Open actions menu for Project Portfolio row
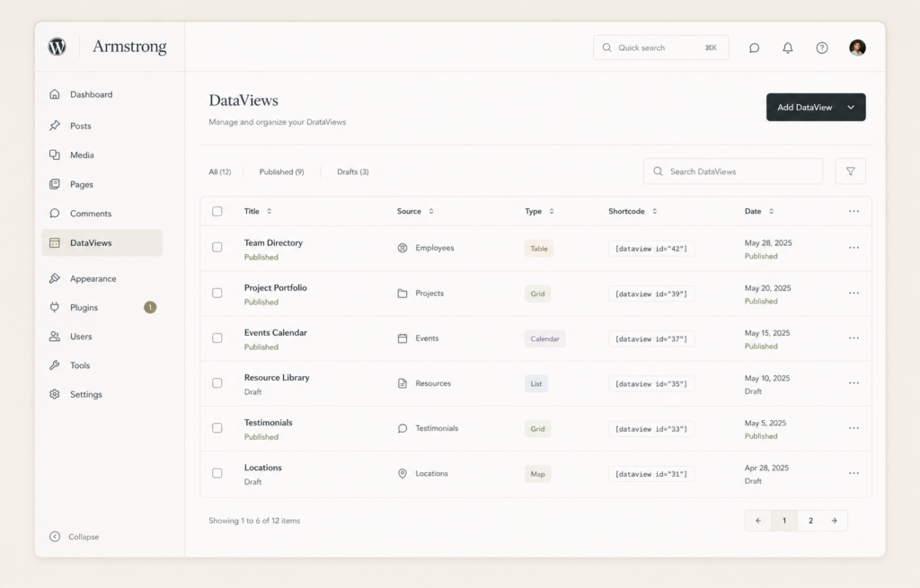The height and width of the screenshot is (588, 920). pyautogui.click(x=854, y=294)
